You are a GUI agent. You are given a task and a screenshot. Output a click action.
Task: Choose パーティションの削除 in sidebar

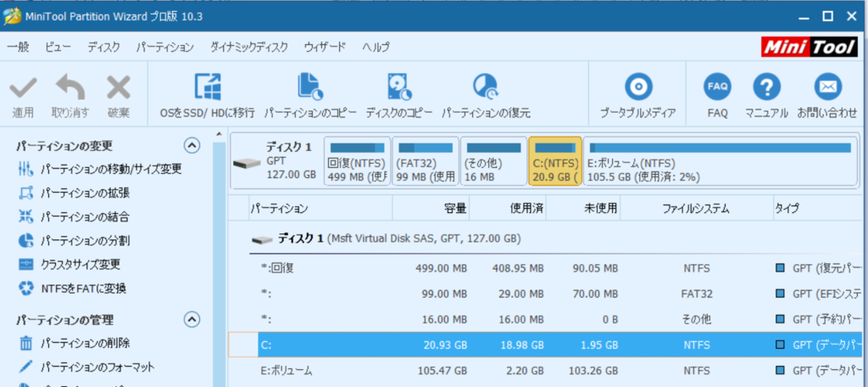click(x=75, y=343)
